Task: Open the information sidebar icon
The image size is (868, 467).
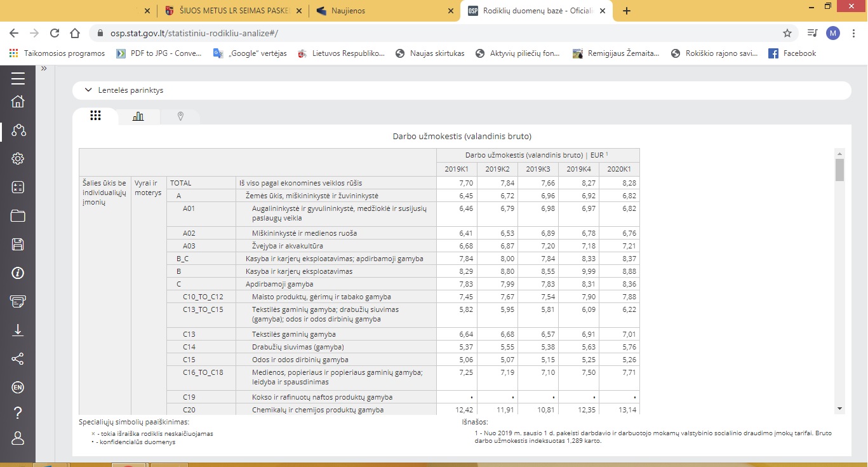Action: [x=18, y=273]
